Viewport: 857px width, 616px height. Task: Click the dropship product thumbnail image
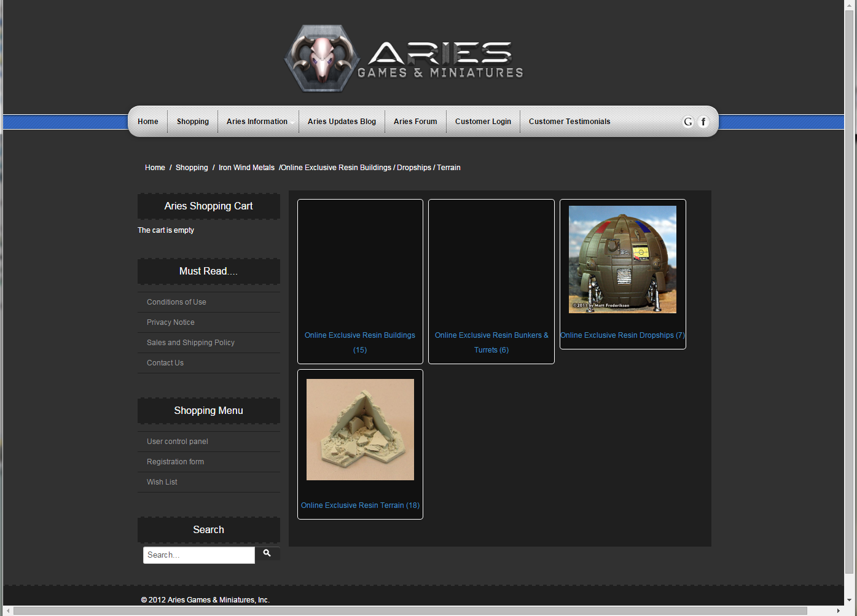[x=622, y=259]
